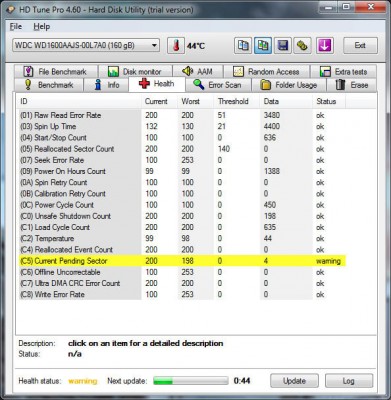This screenshot has width=391, height=400.
Task: Click the thermometer temperature icon
Action: click(x=176, y=46)
